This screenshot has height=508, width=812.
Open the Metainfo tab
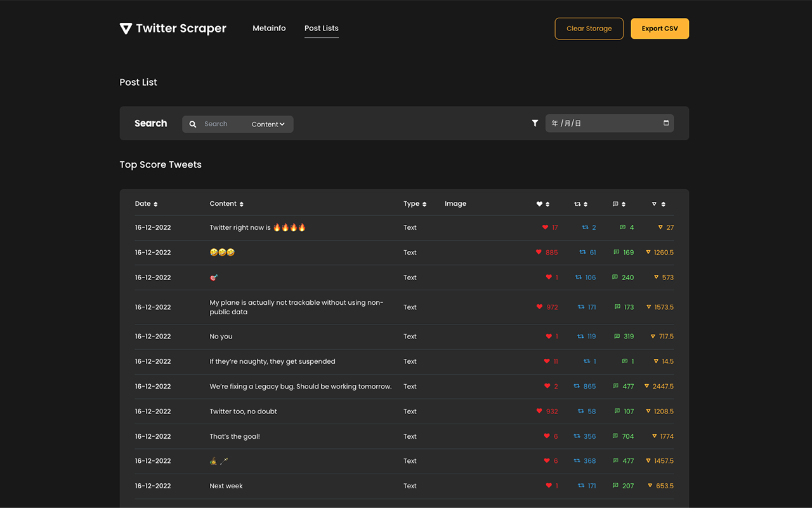click(x=269, y=28)
